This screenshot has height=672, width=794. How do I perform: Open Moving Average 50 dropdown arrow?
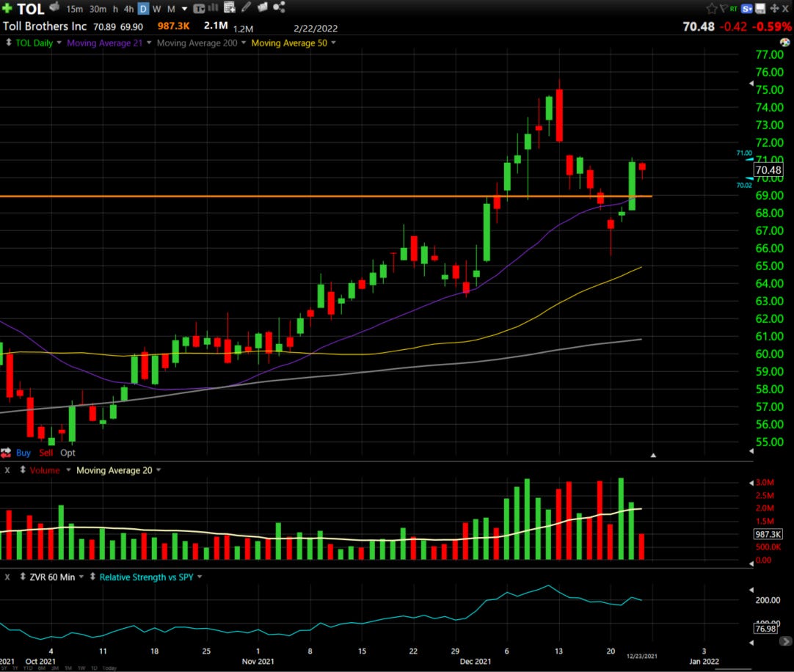click(x=333, y=43)
